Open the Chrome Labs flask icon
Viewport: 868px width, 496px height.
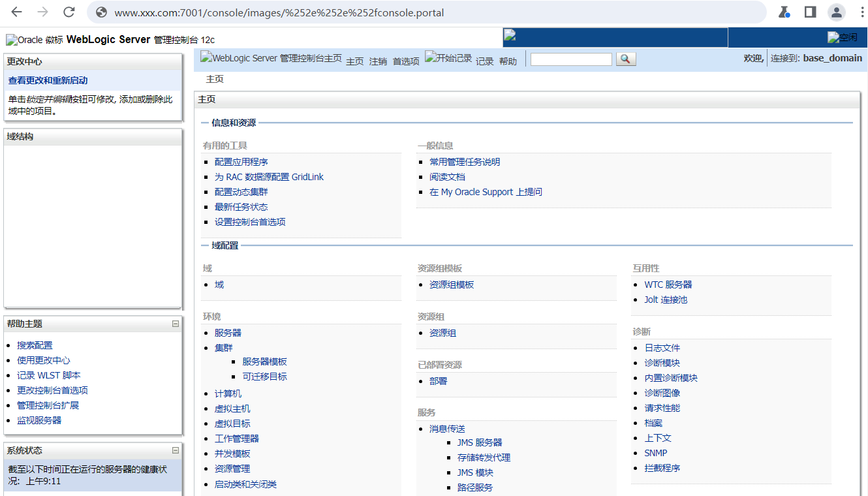[x=784, y=12]
